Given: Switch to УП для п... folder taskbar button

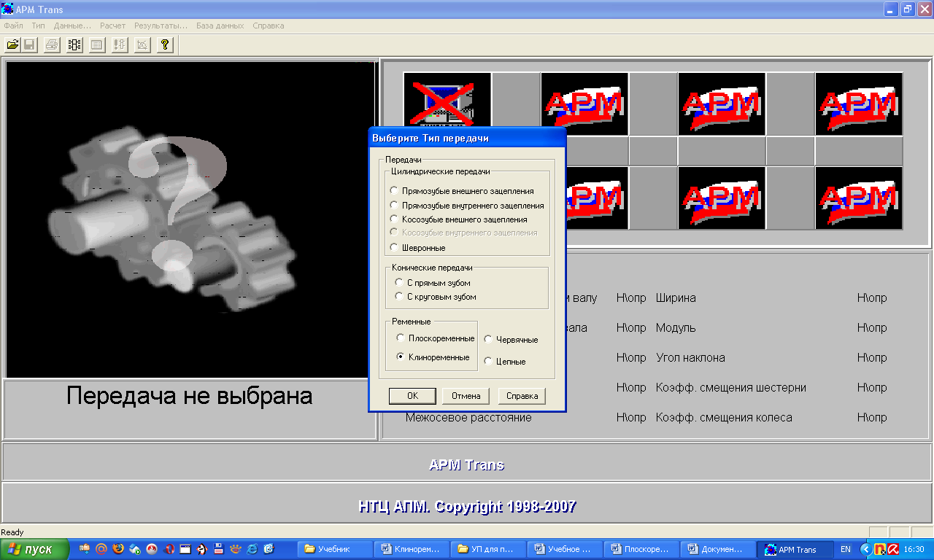Looking at the screenshot, I should click(488, 549).
